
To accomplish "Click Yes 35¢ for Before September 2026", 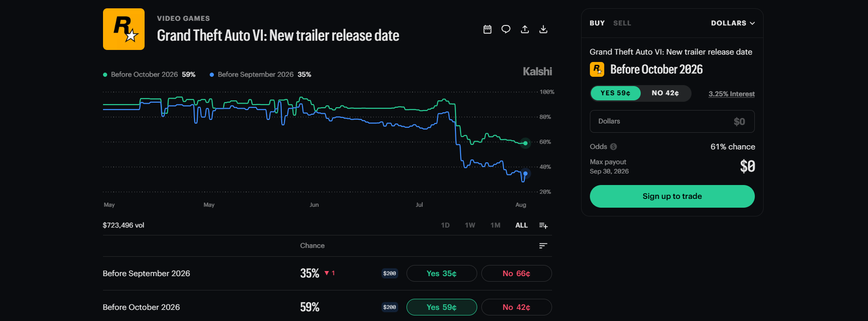I will [442, 273].
